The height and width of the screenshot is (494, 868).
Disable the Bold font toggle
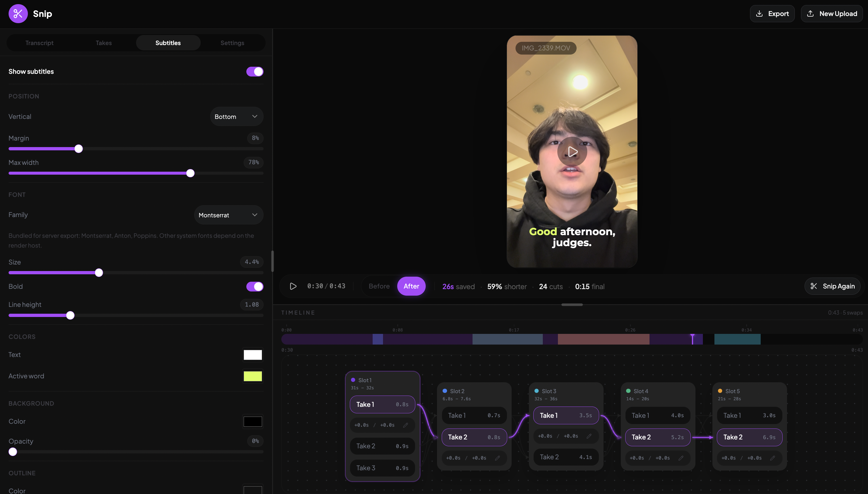click(x=254, y=286)
